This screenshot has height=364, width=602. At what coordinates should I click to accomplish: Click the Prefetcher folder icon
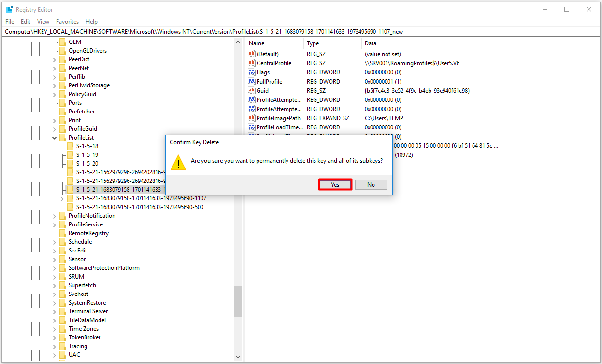click(62, 112)
